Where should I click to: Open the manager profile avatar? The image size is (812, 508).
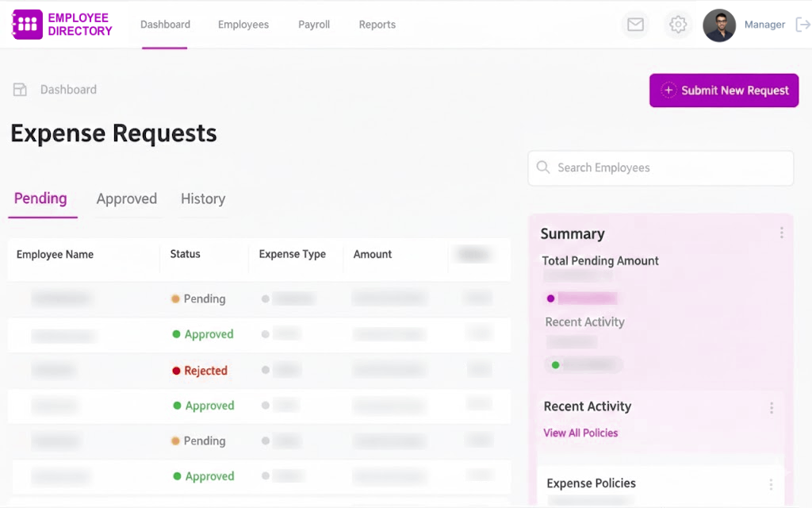[719, 25]
